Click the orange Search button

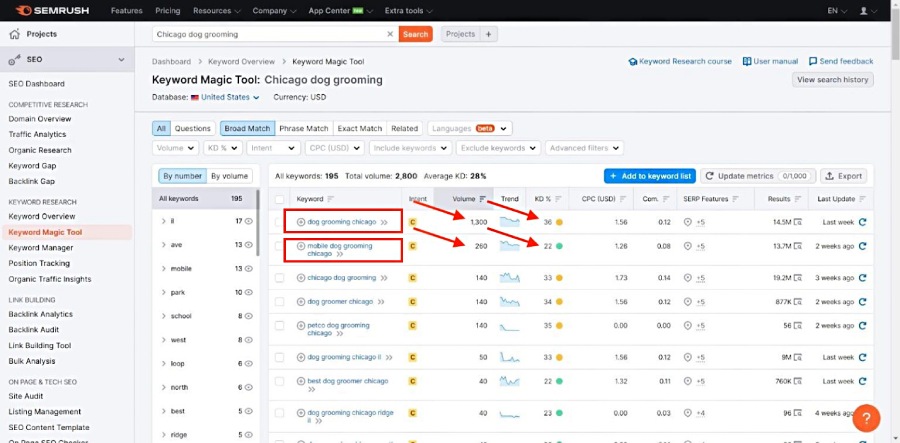pos(416,34)
